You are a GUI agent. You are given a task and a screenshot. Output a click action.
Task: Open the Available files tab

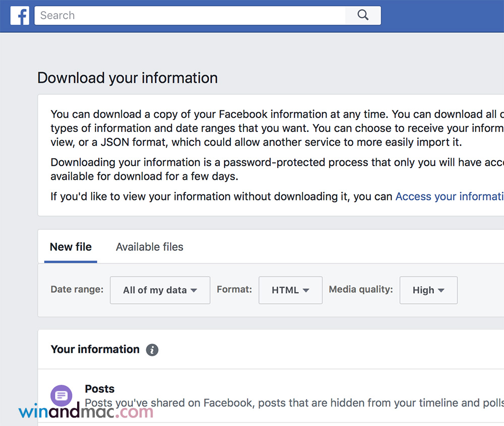coord(149,247)
